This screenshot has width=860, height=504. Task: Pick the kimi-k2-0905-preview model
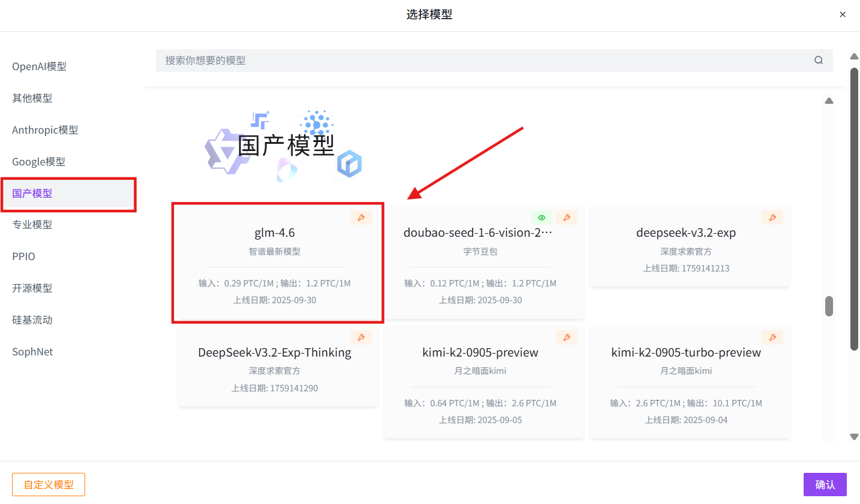(x=480, y=378)
